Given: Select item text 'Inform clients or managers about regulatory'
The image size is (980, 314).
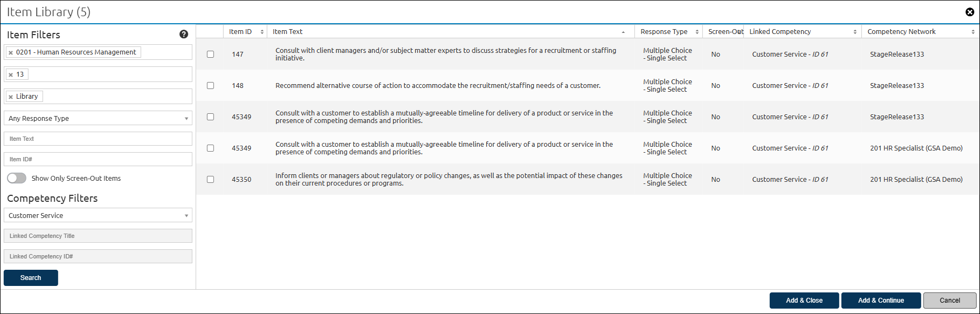Looking at the screenshot, I should click(448, 179).
